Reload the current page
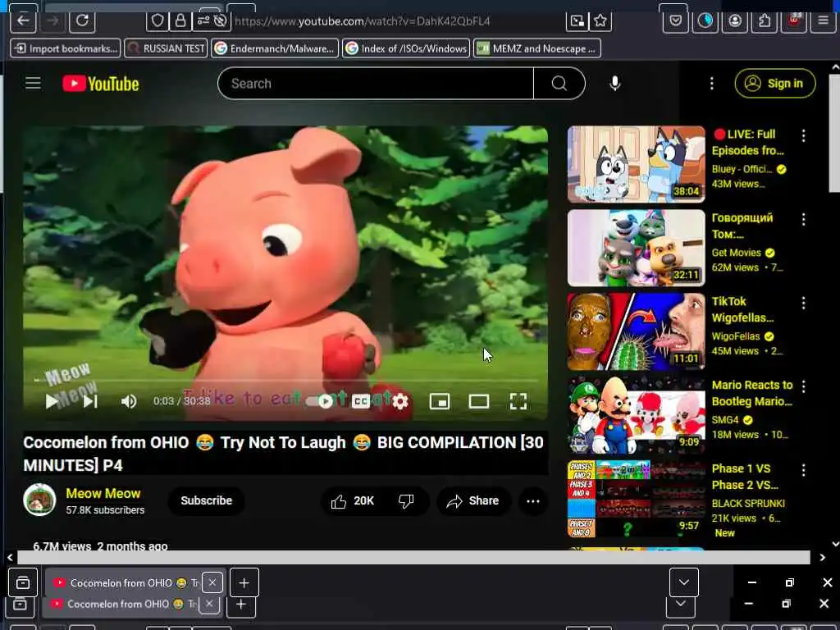The height and width of the screenshot is (630, 840). pyautogui.click(x=82, y=21)
